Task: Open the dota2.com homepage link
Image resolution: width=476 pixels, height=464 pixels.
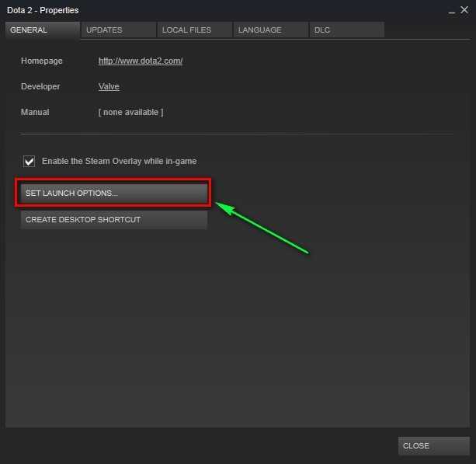Action: click(x=141, y=61)
